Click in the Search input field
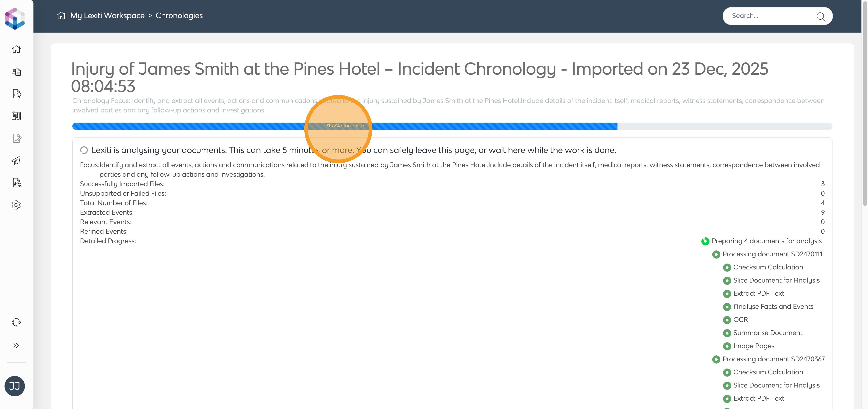 pos(770,16)
